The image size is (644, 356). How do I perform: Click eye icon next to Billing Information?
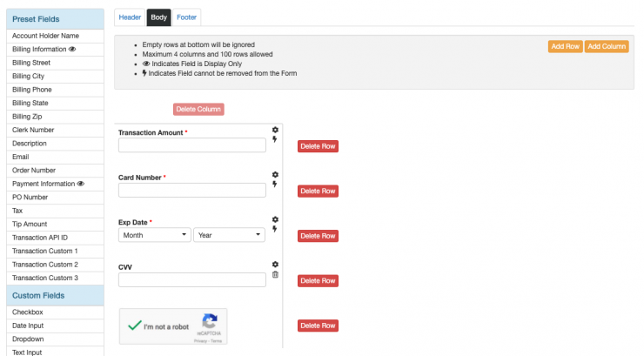coord(72,50)
